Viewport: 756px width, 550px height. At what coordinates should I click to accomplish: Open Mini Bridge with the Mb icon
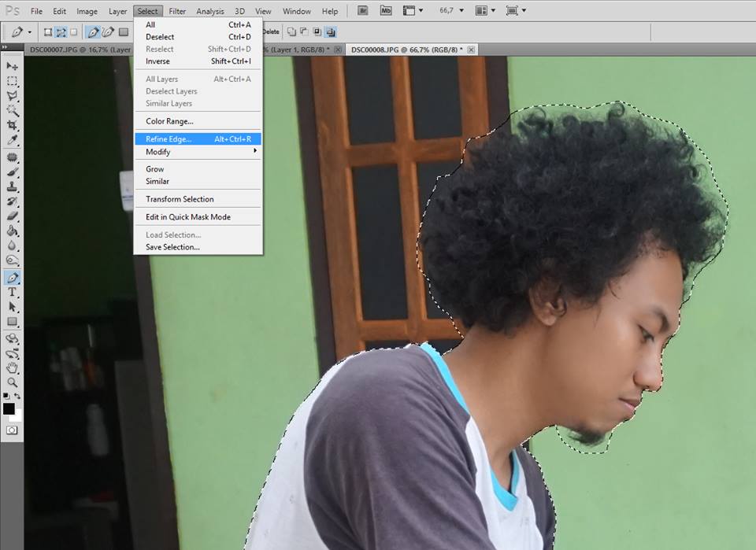386,11
